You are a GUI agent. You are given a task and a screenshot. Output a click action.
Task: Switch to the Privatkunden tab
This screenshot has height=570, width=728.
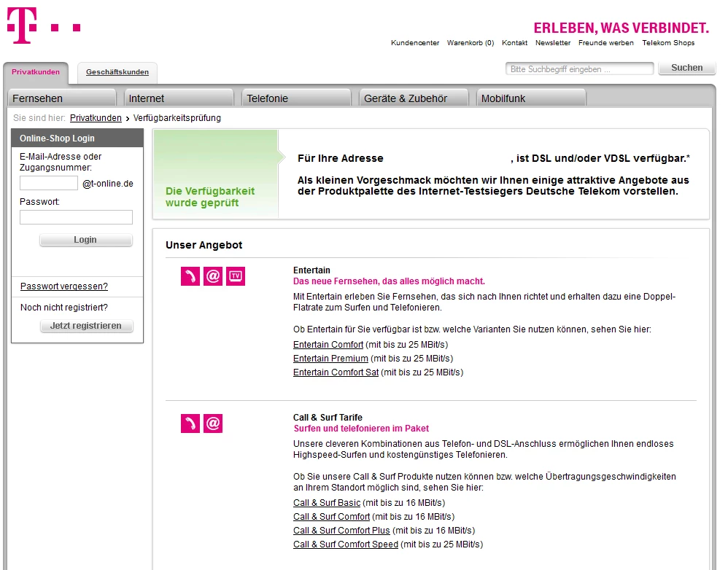(x=36, y=72)
